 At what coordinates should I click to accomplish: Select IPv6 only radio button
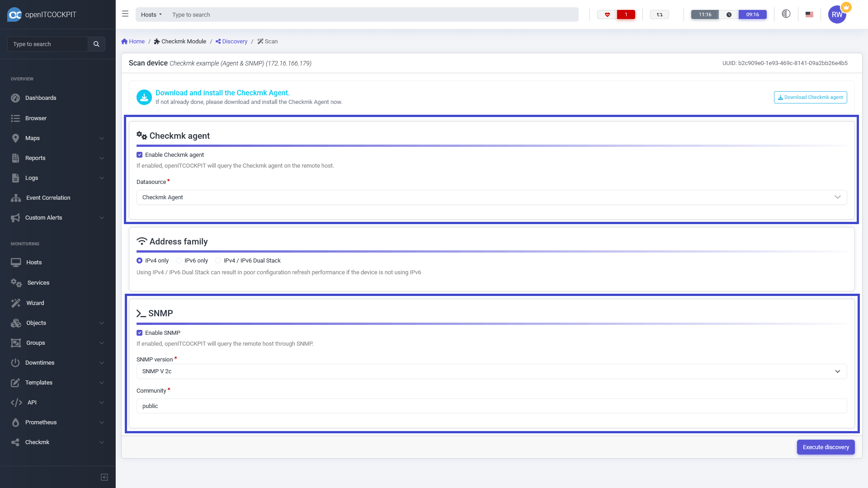click(x=179, y=260)
